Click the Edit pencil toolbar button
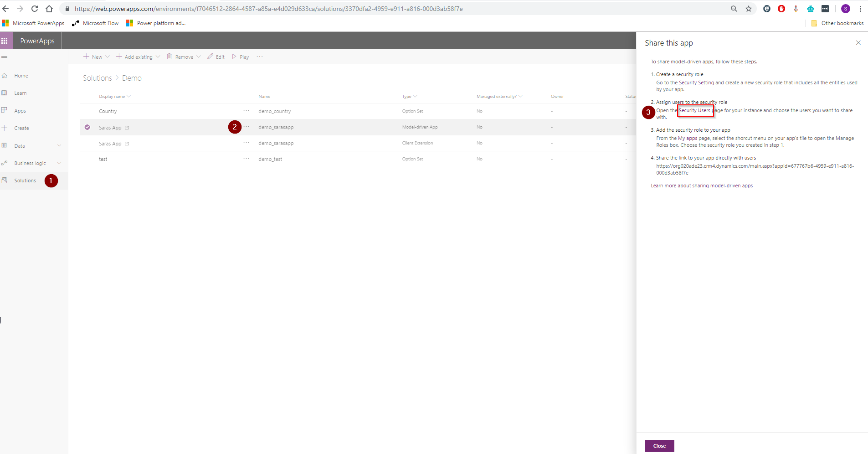The image size is (868, 454). pos(216,57)
